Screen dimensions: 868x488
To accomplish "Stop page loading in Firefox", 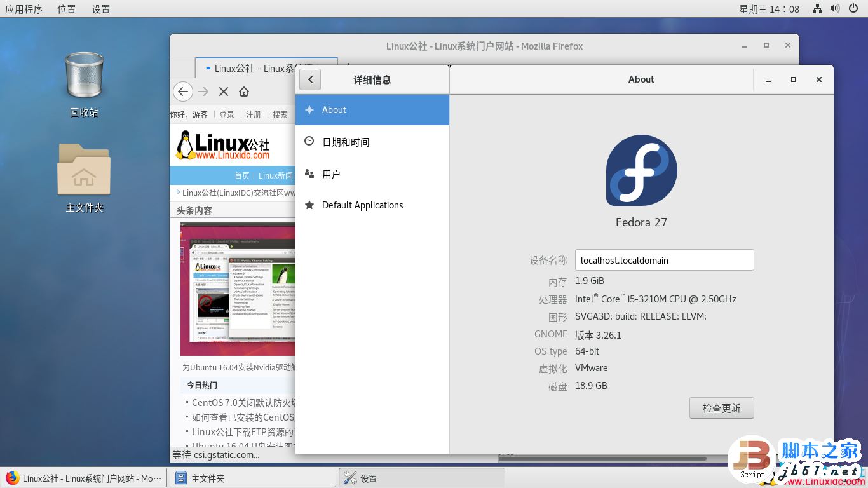I will pyautogui.click(x=224, y=91).
